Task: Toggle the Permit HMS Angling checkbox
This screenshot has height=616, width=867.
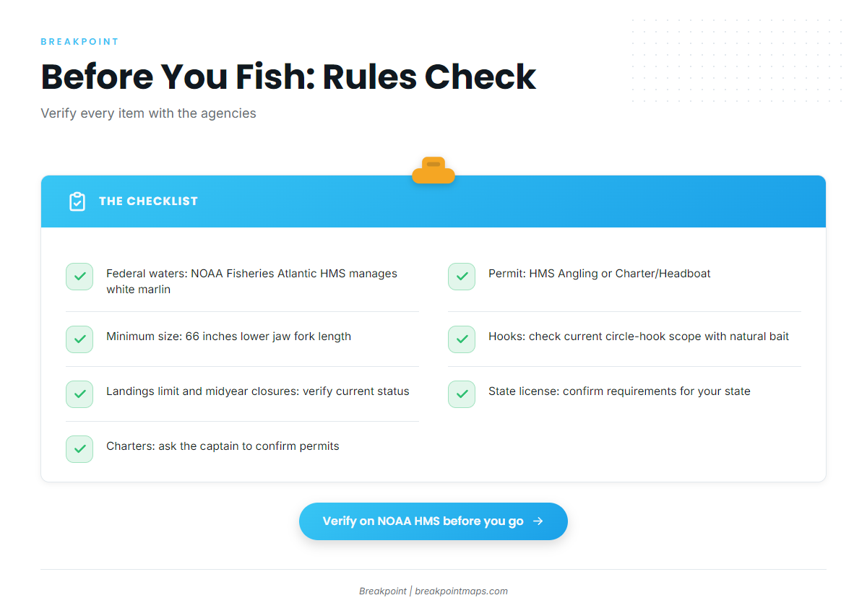Action: coord(462,277)
